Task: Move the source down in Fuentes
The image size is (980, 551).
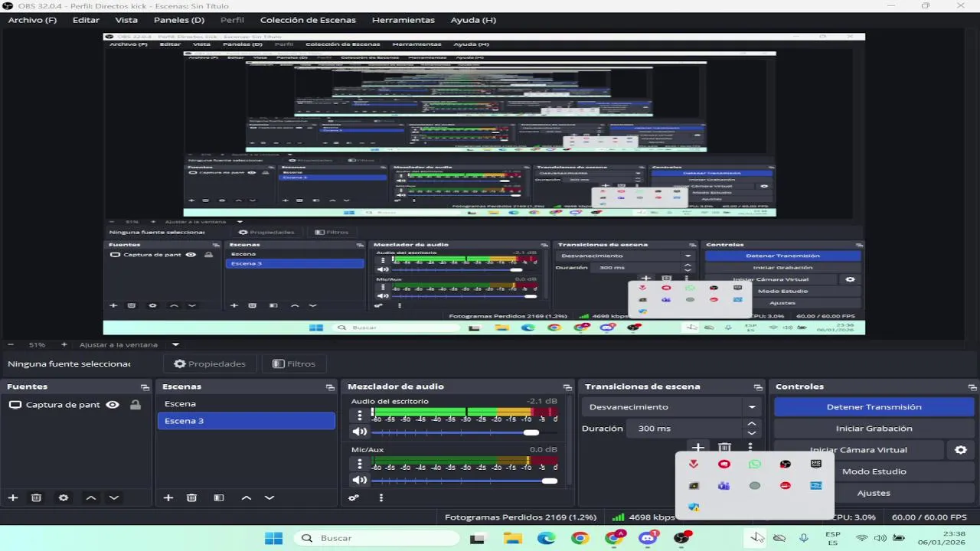Action: (x=114, y=497)
